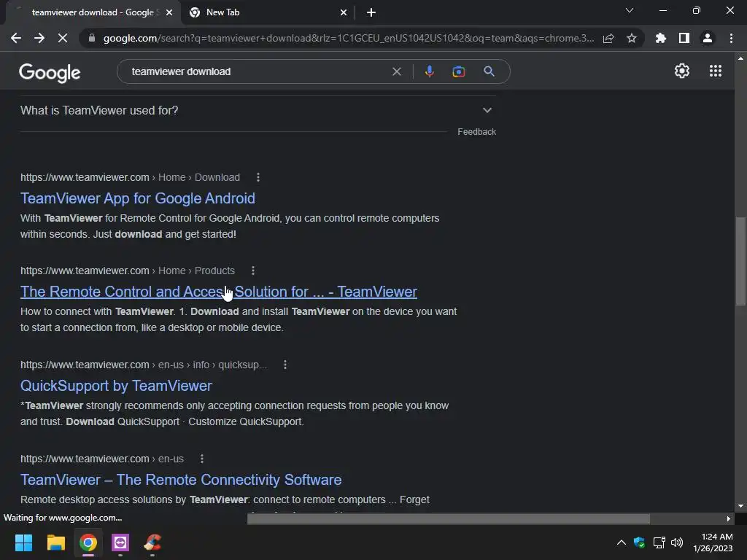Viewport: 747px width, 560px height.
Task: Switch to the New Tab tab
Action: point(268,12)
